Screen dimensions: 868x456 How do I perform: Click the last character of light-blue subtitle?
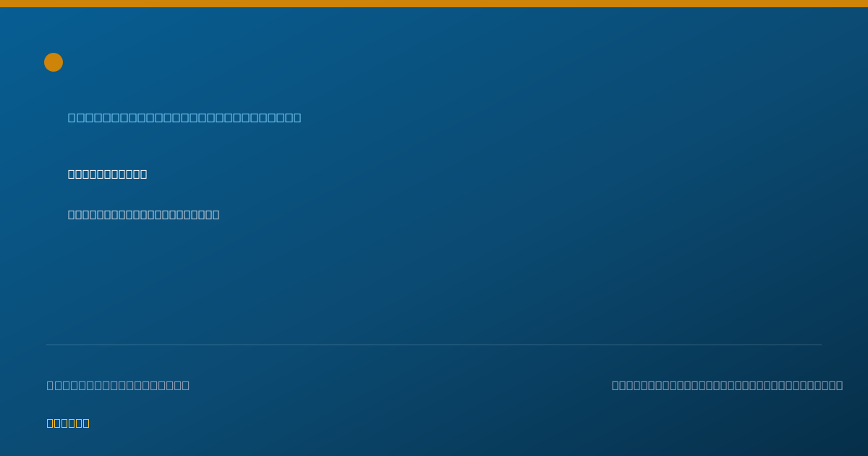coord(297,117)
